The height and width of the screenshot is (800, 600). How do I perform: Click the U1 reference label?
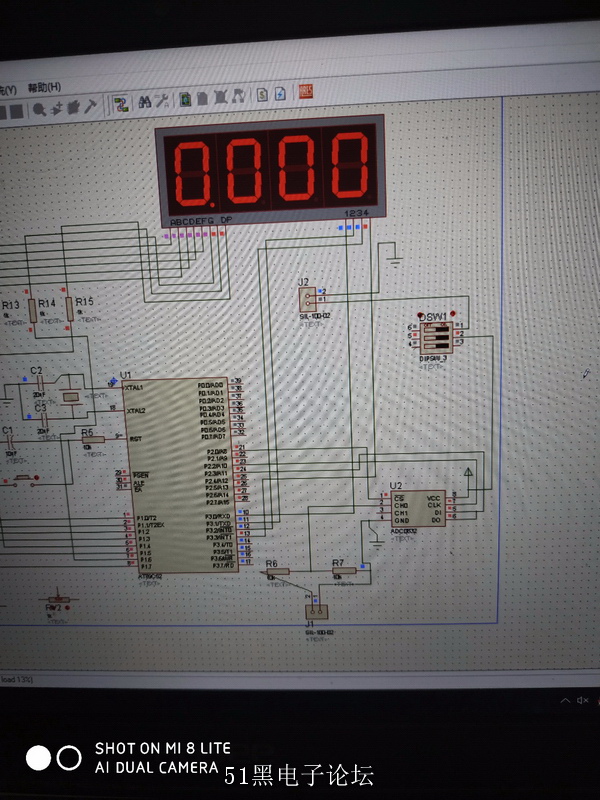pyautogui.click(x=126, y=376)
